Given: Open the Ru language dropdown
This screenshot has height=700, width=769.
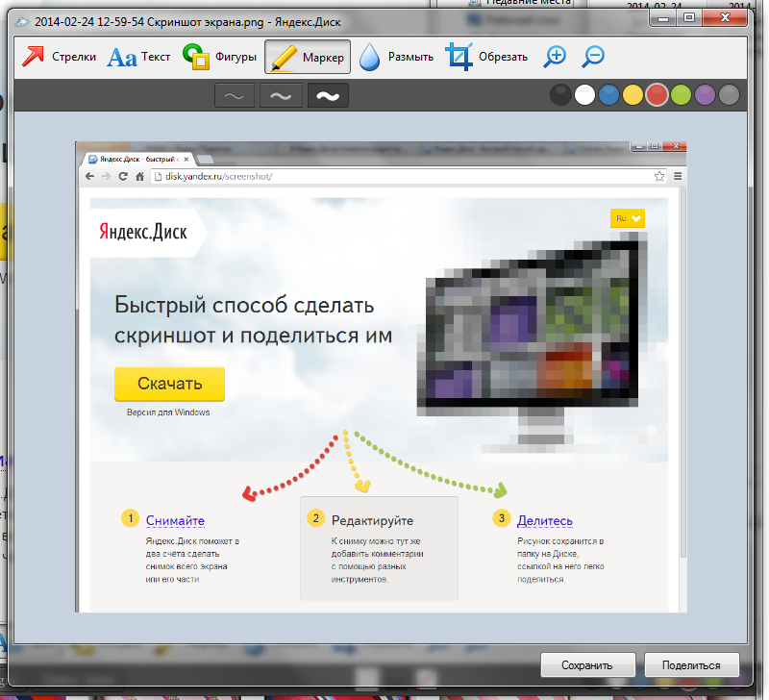Looking at the screenshot, I should [628, 218].
